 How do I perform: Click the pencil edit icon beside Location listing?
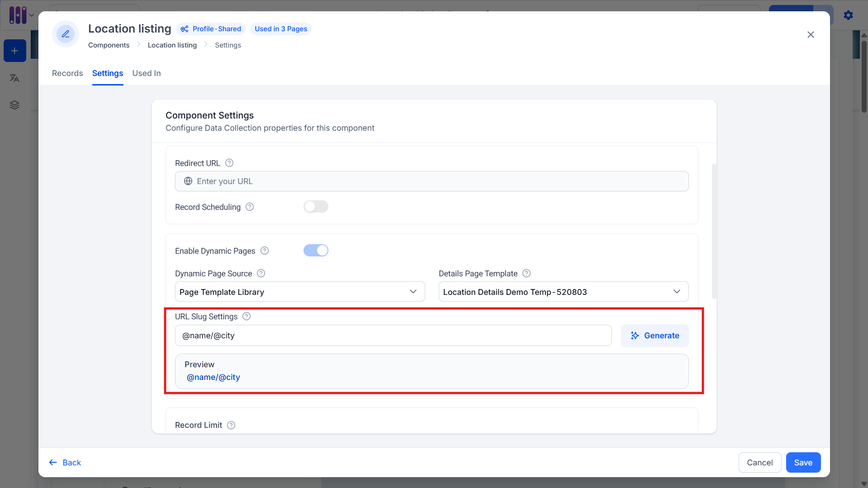(66, 34)
